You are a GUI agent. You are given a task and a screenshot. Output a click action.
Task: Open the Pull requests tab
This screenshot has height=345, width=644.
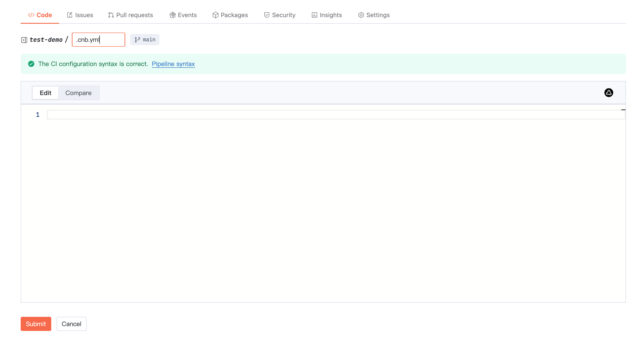[130, 15]
